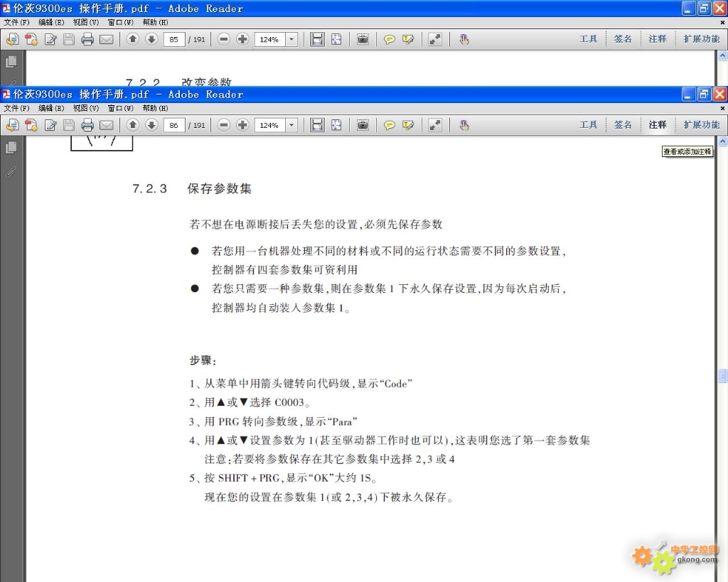
Task: Select highlight text tool, front window
Action: click(408, 125)
